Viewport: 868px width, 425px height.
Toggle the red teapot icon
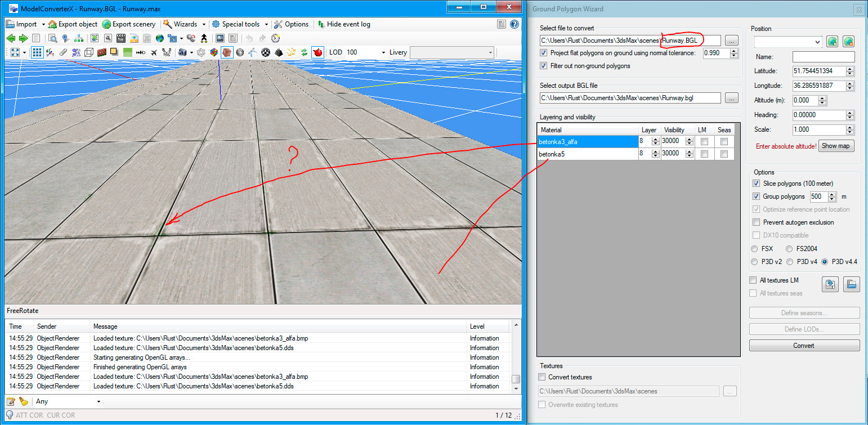tap(317, 52)
